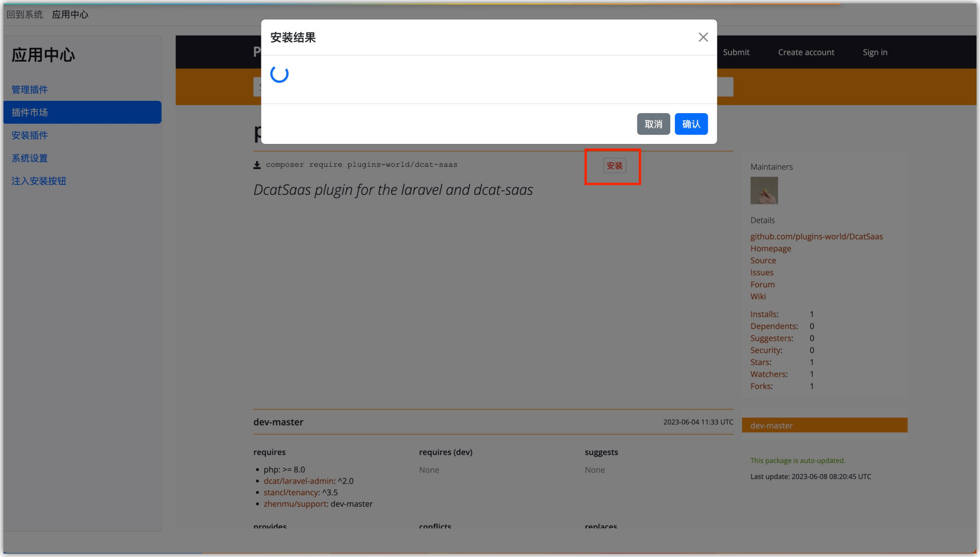This screenshot has height=557, width=980.
Task: Click 'This package is auto-updated.' text
Action: [797, 460]
